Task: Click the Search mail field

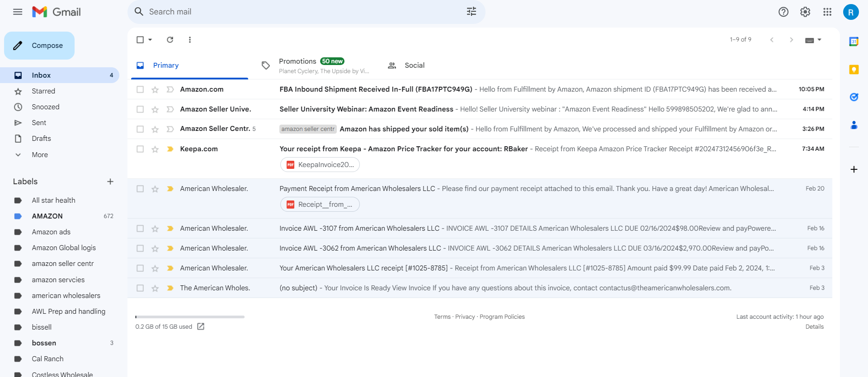Action: 307,12
